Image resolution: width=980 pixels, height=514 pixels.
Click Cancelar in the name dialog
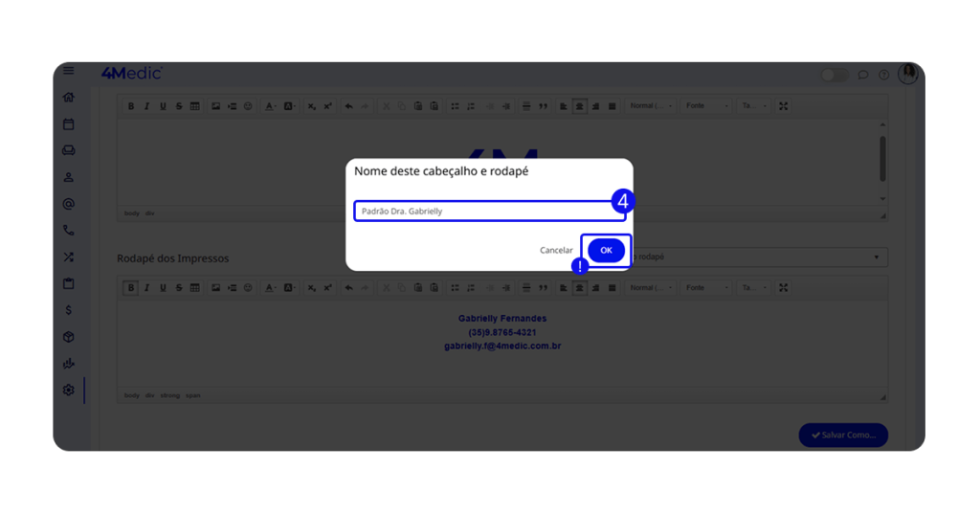pyautogui.click(x=556, y=251)
